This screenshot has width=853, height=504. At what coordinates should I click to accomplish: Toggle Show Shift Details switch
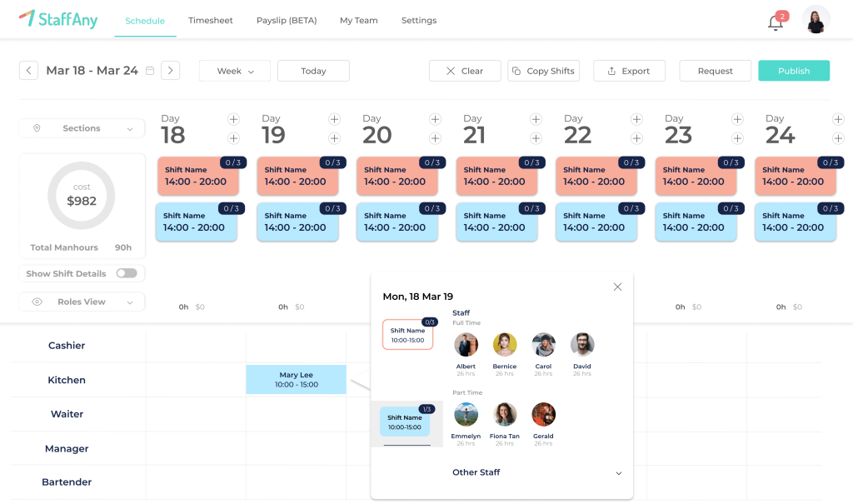127,273
